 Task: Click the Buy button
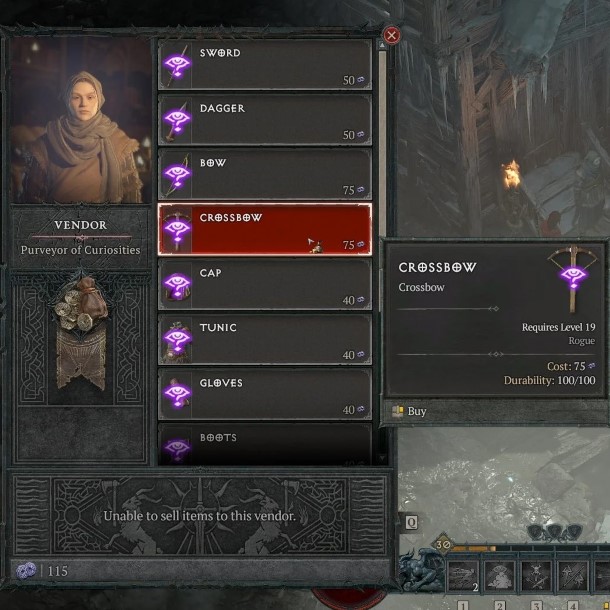(410, 411)
